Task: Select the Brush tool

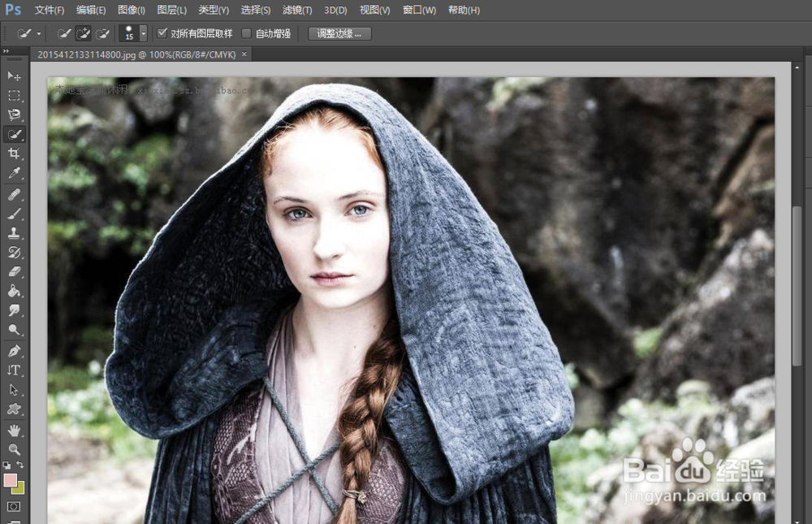Action: 14,214
